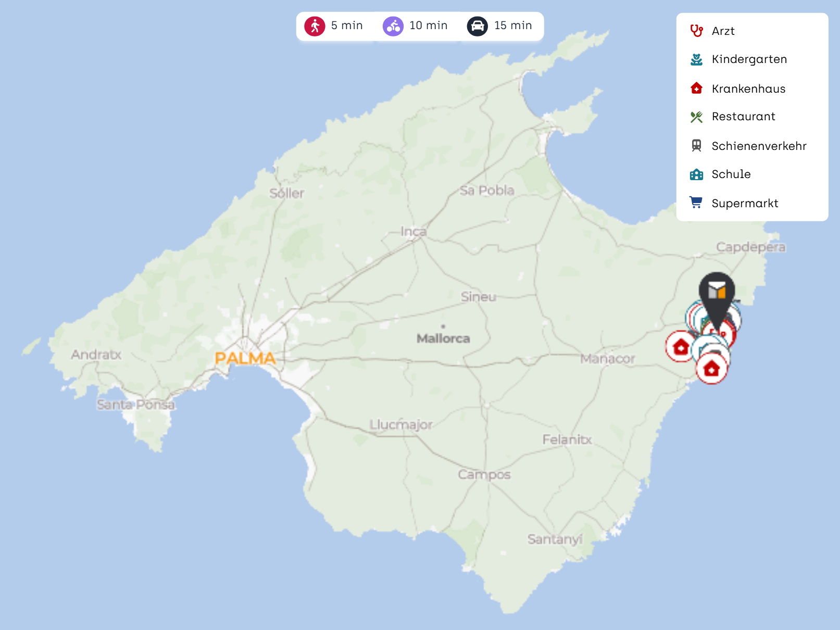This screenshot has height=630, width=840.
Task: Toggle the Schule category label
Action: click(x=731, y=174)
